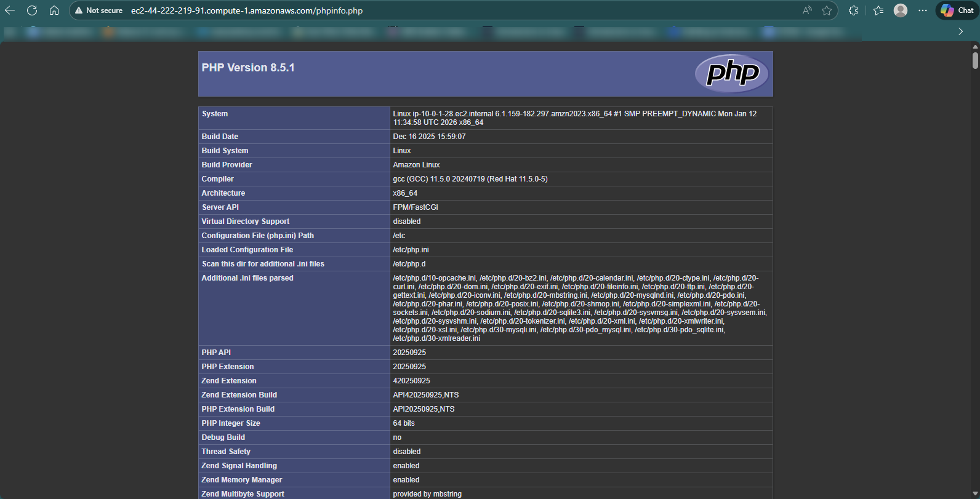980x499 pixels.
Task: Click the PHP API label
Action: 216,353
